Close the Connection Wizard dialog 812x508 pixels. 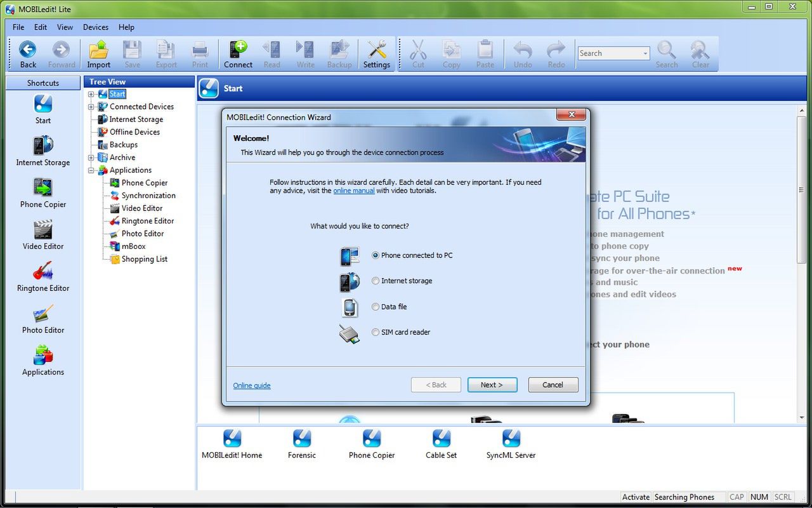coord(572,115)
